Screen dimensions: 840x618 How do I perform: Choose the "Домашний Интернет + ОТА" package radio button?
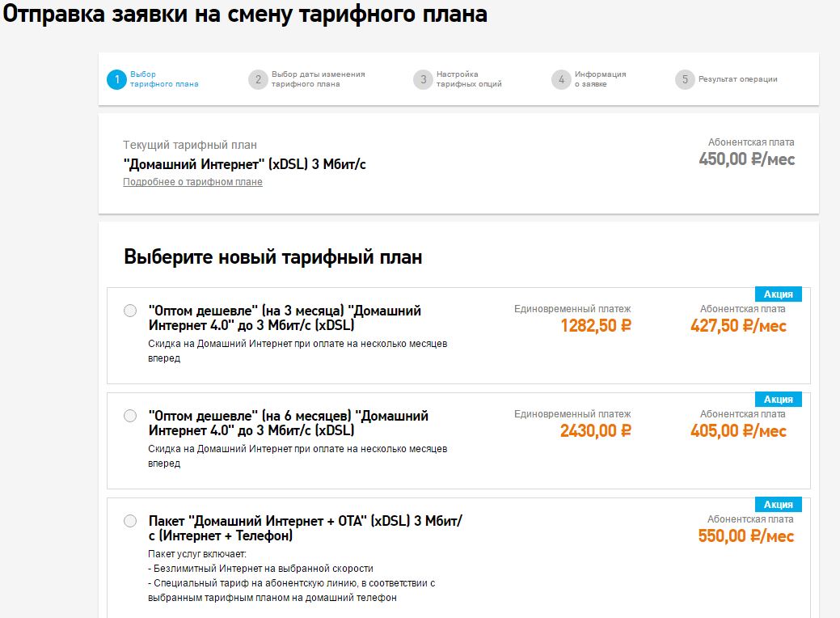[130, 521]
